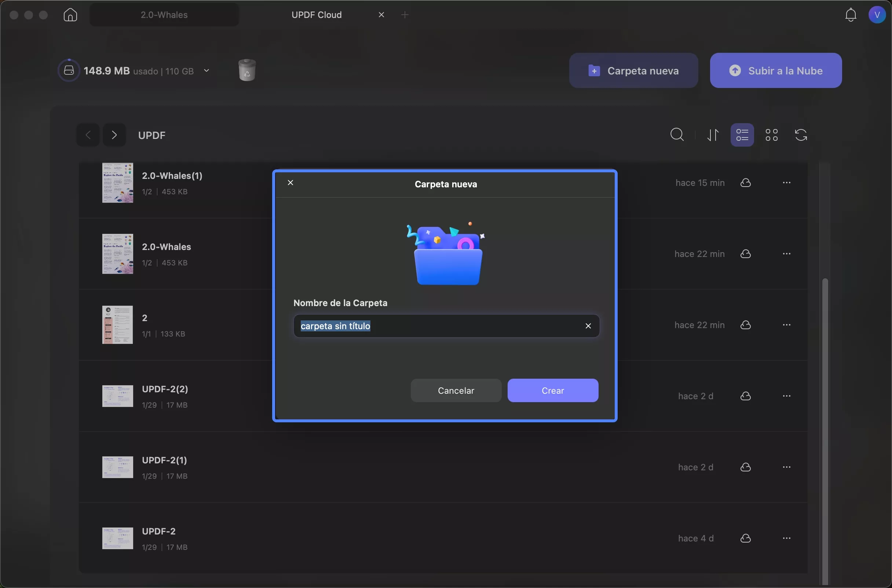Open the UPDF-2(2) thumbnail
The height and width of the screenshot is (588, 892).
pyautogui.click(x=118, y=396)
